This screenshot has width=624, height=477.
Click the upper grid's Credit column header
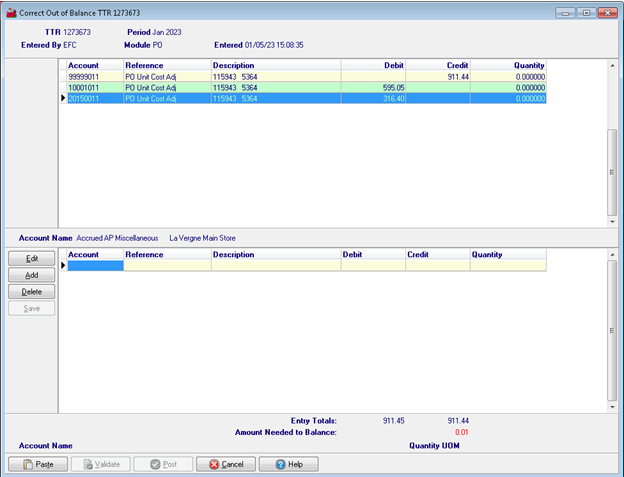(x=438, y=65)
